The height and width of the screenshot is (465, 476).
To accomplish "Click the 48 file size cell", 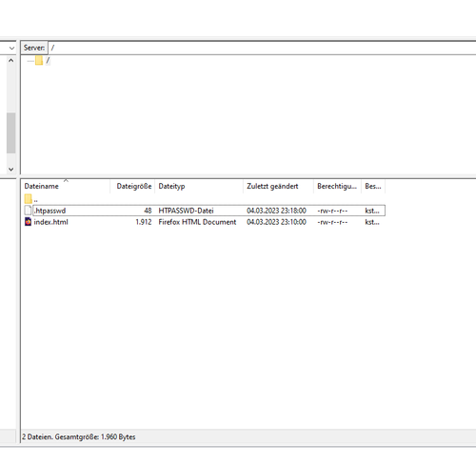I will tap(148, 211).
